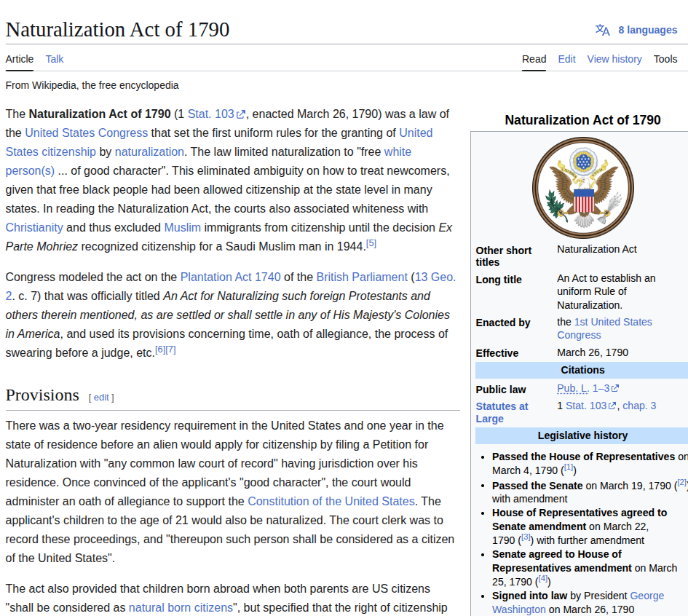Jump to reference [3] in legislative history
The width and height of the screenshot is (688, 616).
[x=526, y=537]
